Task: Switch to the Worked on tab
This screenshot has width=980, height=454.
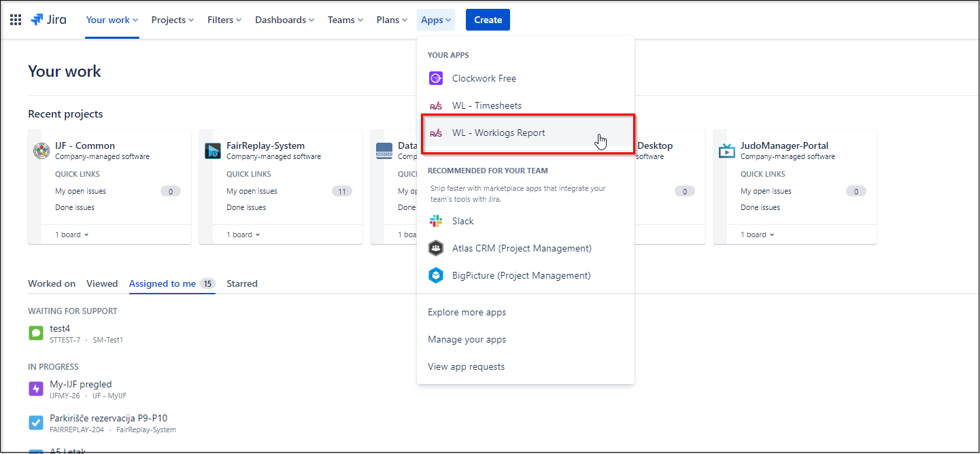Action: click(x=52, y=283)
